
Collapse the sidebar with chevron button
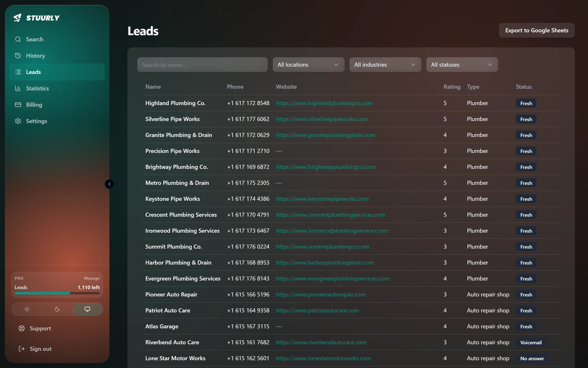click(109, 184)
